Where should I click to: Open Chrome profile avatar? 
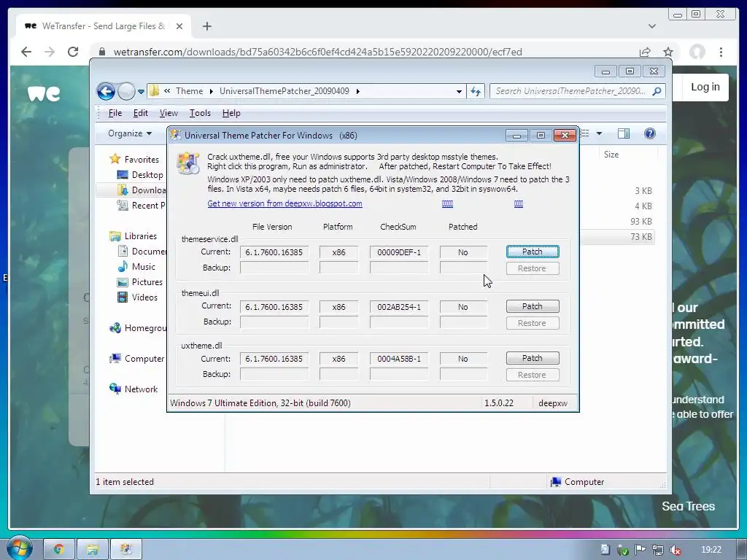coord(697,52)
